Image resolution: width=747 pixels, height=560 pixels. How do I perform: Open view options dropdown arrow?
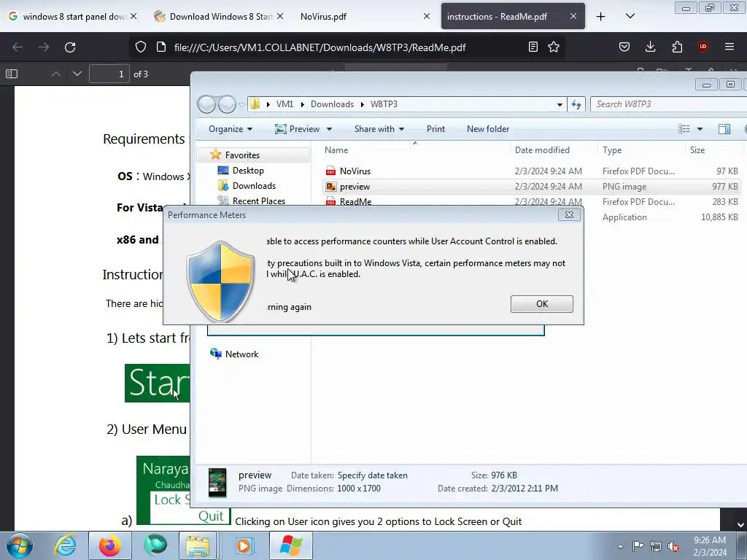click(700, 130)
